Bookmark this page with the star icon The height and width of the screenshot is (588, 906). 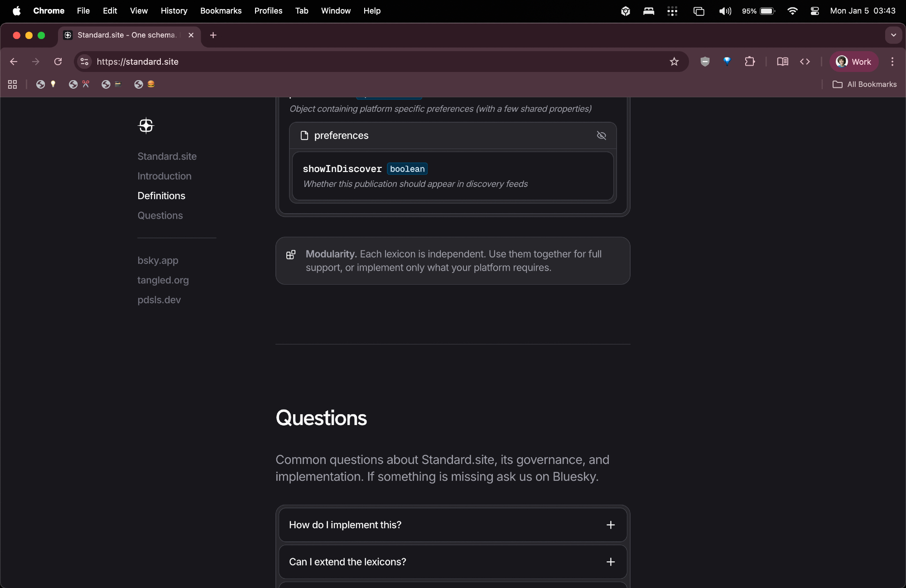click(674, 62)
